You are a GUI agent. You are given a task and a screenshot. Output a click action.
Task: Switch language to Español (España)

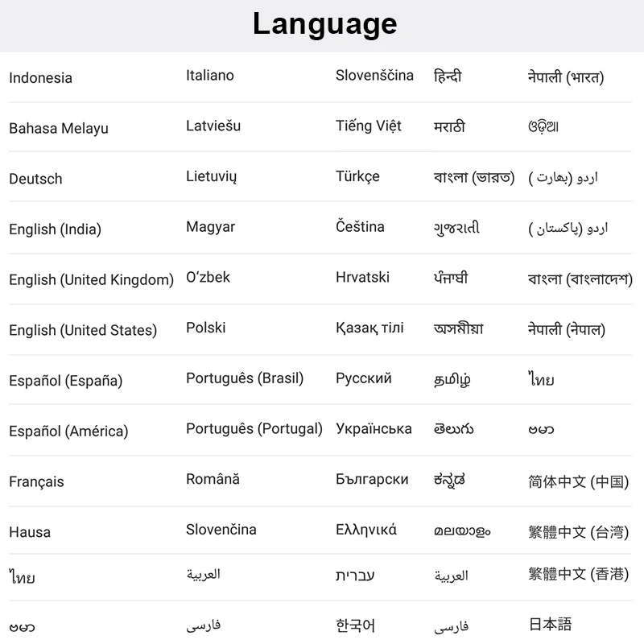[65, 381]
